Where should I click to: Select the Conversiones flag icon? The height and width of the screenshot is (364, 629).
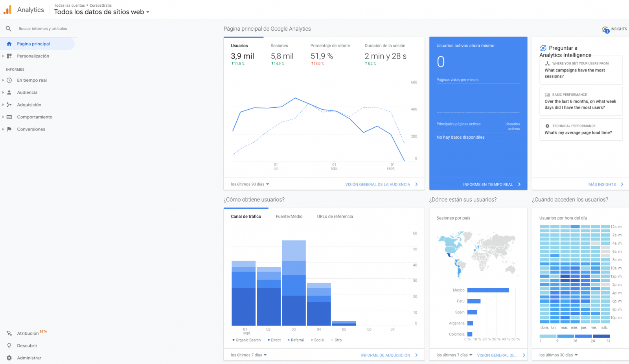pos(9,129)
